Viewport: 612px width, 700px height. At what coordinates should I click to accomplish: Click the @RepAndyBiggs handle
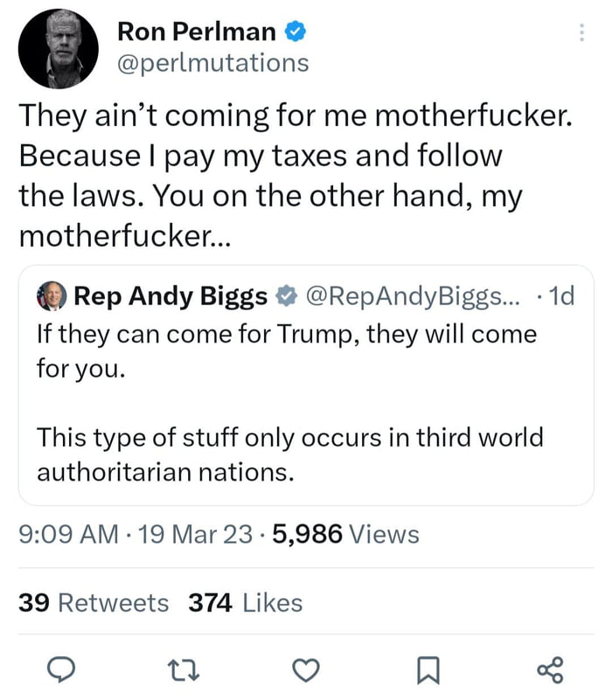(x=411, y=297)
